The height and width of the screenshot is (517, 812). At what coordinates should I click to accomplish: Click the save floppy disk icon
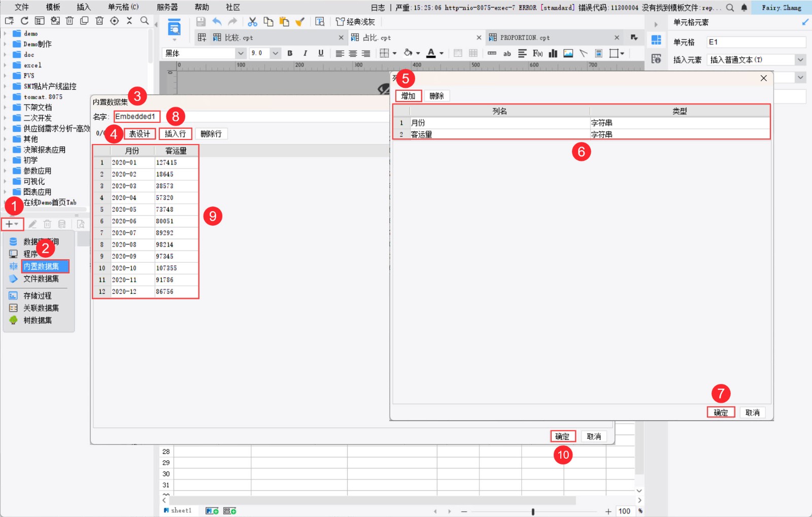coord(201,21)
